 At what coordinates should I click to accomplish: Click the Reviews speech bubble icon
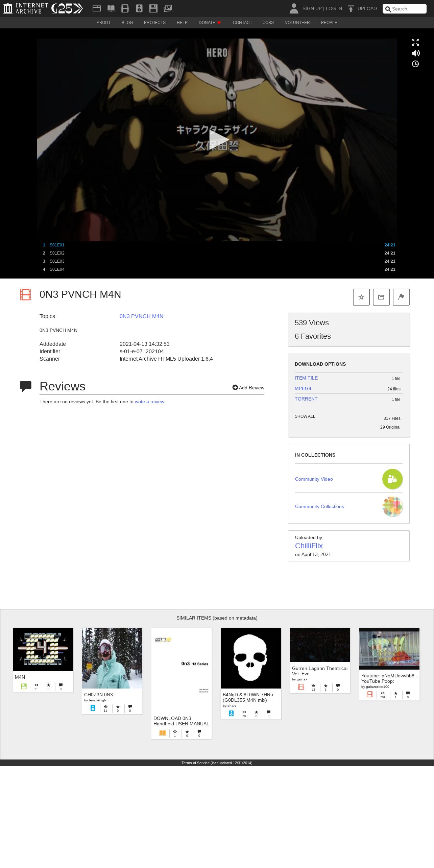pos(26,386)
